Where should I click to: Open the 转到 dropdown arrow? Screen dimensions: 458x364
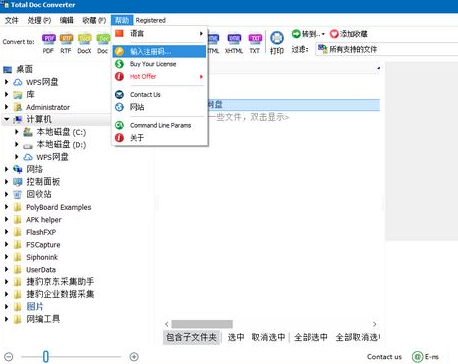pyautogui.click(x=323, y=34)
